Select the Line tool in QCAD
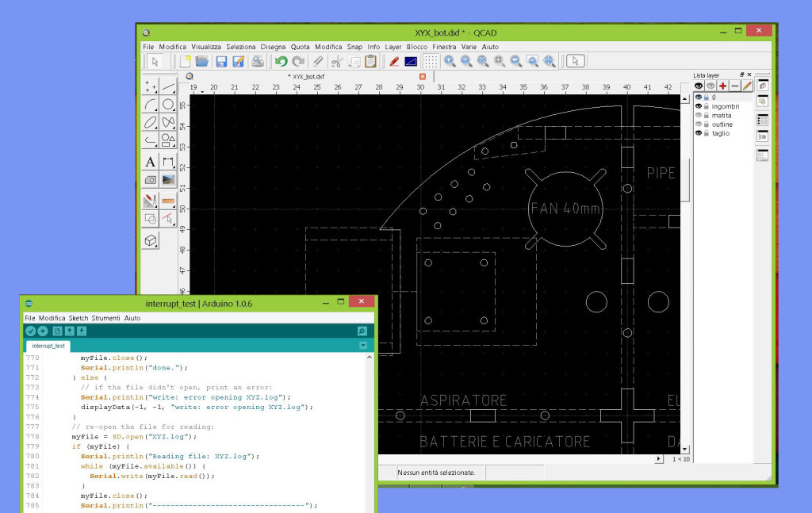Screen dimensions: 812x513 click(x=168, y=86)
